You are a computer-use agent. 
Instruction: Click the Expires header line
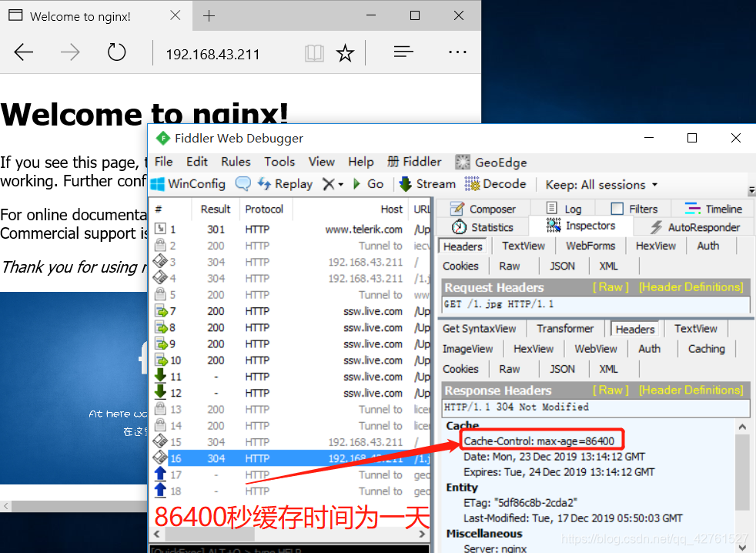point(559,472)
